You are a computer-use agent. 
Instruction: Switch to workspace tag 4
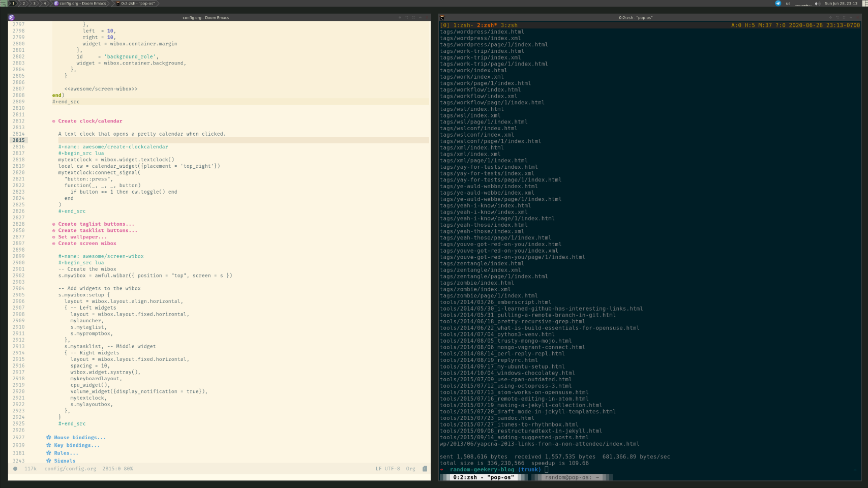coord(44,3)
